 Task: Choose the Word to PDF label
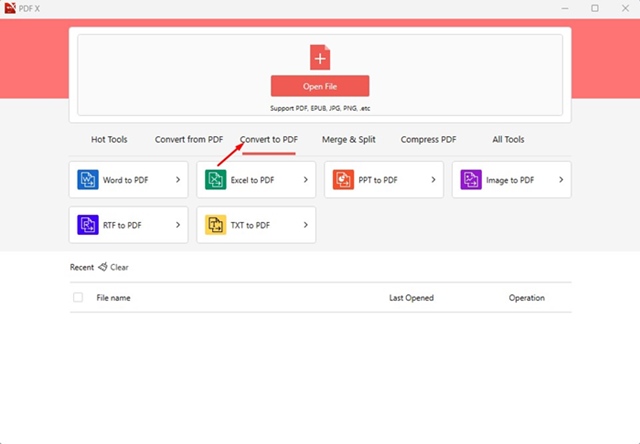125,180
